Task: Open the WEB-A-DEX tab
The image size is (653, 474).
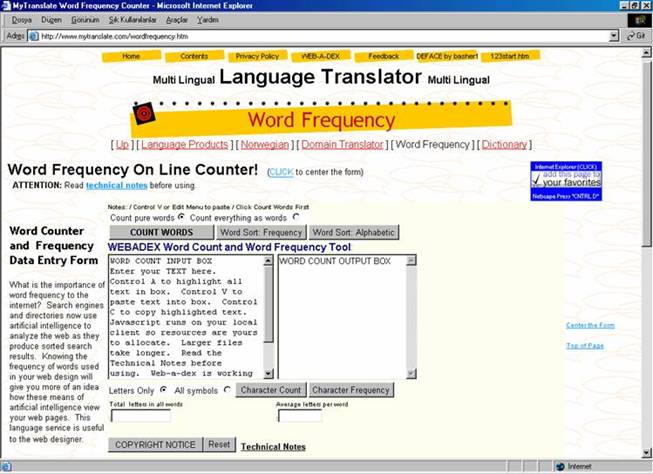Action: point(321,56)
